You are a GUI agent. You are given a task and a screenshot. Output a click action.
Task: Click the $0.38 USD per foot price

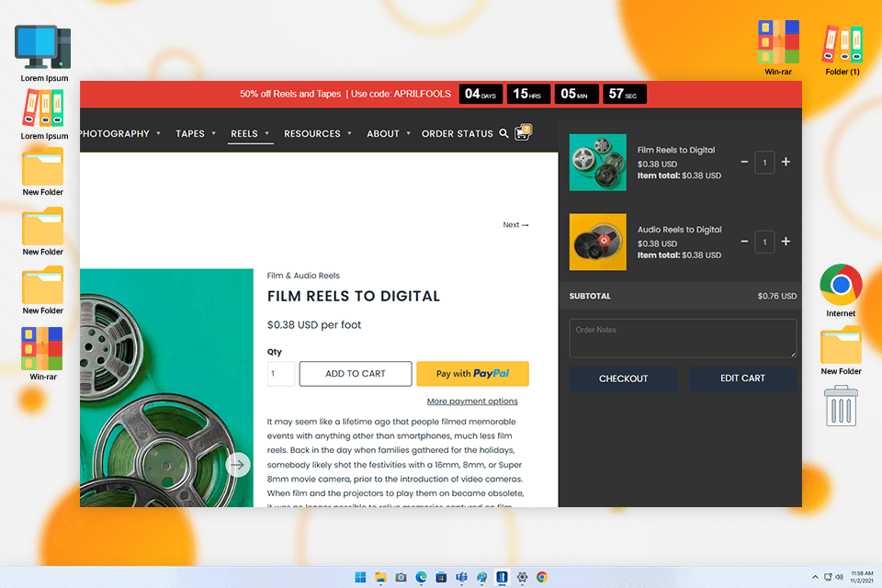pos(314,324)
